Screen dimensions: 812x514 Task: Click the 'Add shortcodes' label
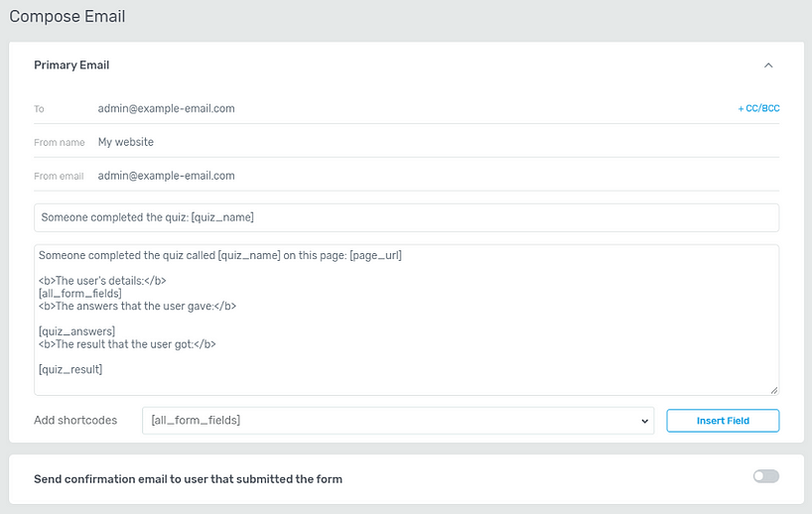[75, 421]
